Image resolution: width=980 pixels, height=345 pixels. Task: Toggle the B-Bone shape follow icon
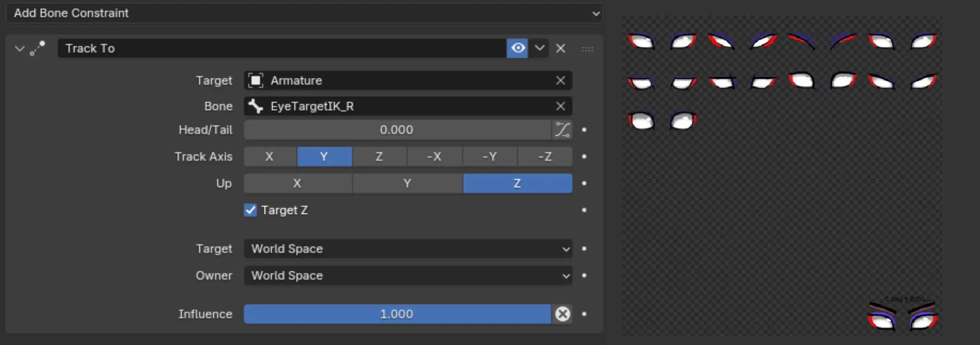tap(562, 130)
